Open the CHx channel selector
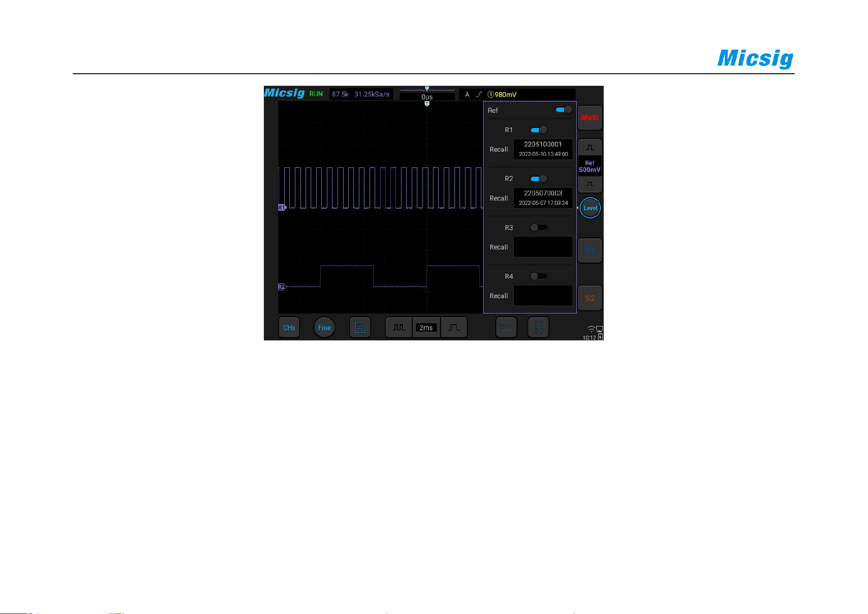The height and width of the screenshot is (614, 868). (289, 328)
